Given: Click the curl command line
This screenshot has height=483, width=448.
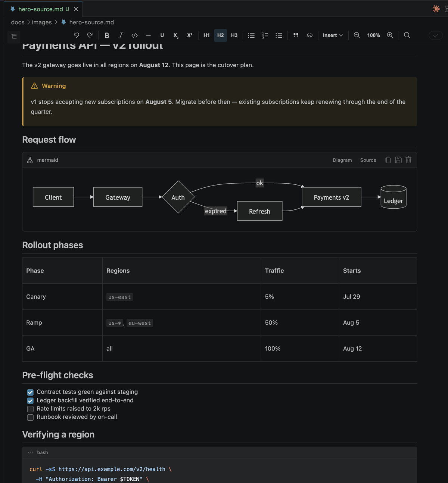Looking at the screenshot, I should pyautogui.click(x=100, y=469).
